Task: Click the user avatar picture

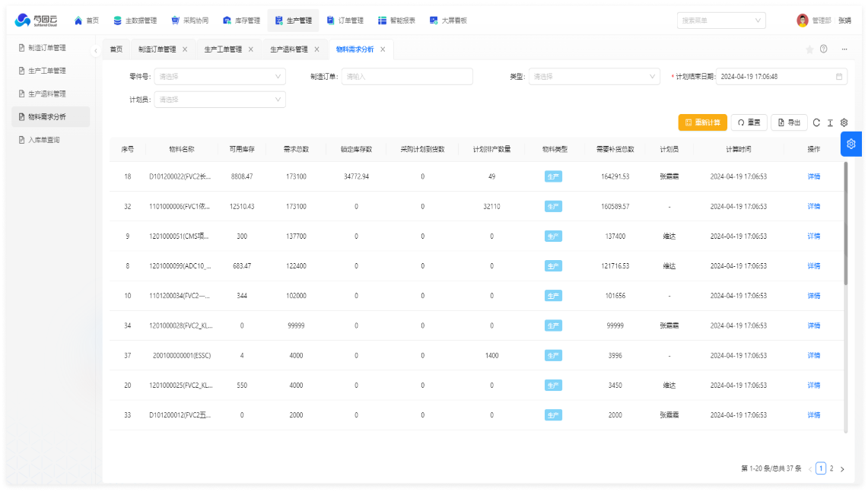Action: pos(803,21)
